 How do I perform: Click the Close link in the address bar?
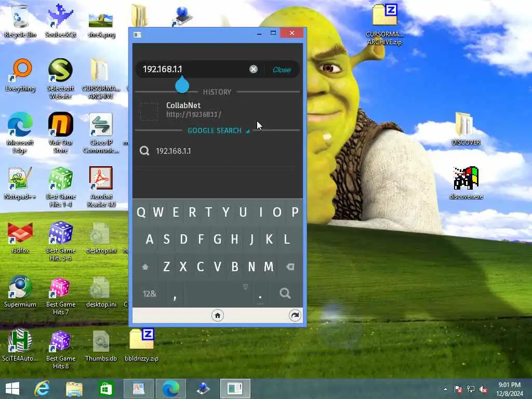point(282,70)
